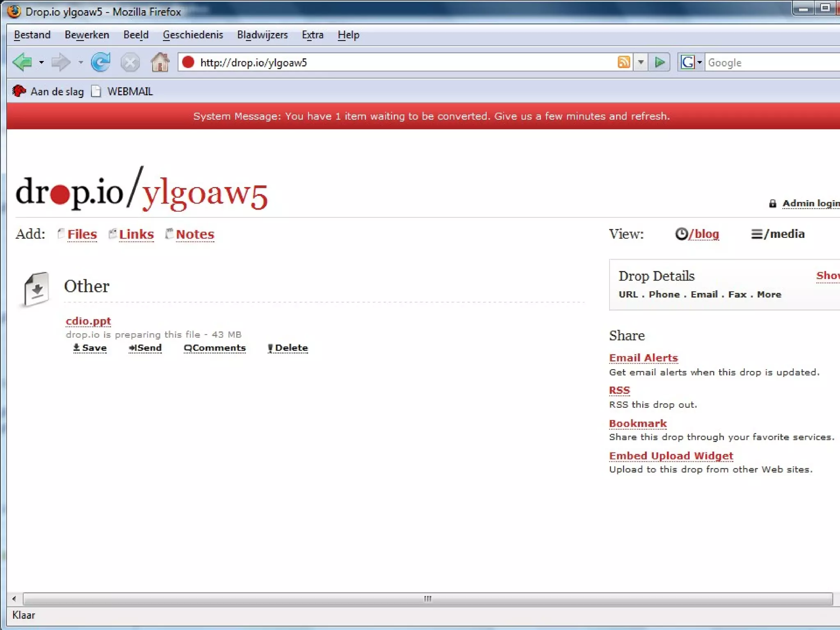This screenshot has width=840, height=630.
Task: Open the Bladwijzers menu
Action: click(262, 35)
